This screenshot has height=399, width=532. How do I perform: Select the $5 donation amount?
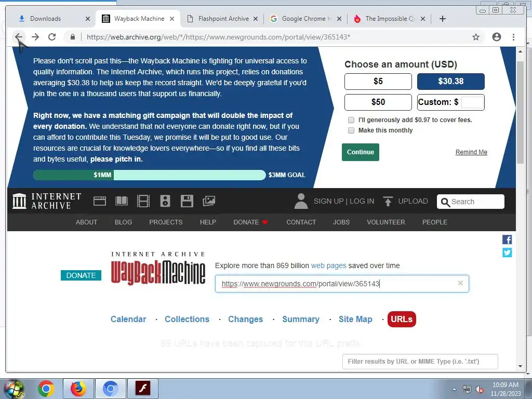[378, 82]
